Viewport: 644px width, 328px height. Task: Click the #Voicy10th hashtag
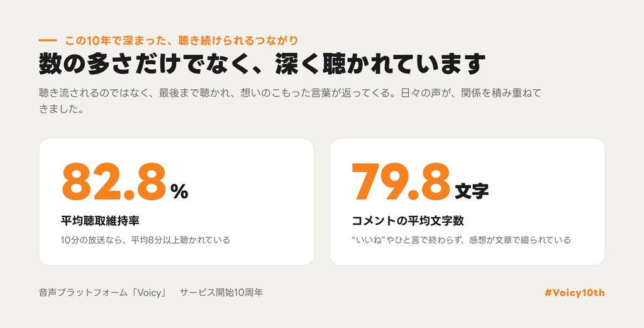(574, 293)
